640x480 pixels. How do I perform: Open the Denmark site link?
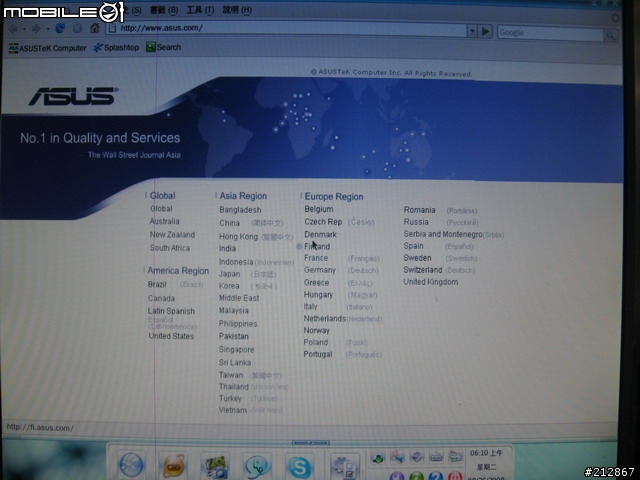pos(320,235)
